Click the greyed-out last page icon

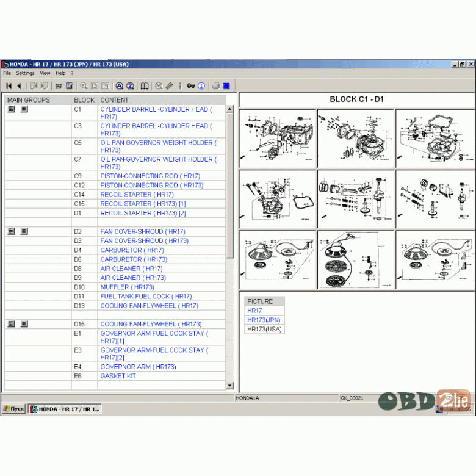(45, 86)
